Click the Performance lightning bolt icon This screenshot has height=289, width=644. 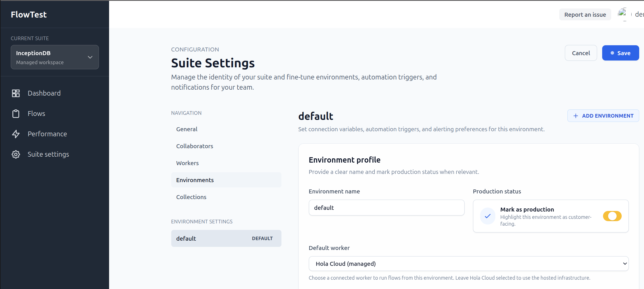16,134
